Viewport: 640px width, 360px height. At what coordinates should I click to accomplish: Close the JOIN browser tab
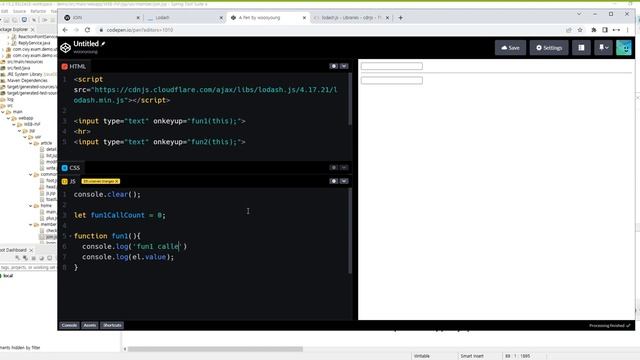(138, 18)
